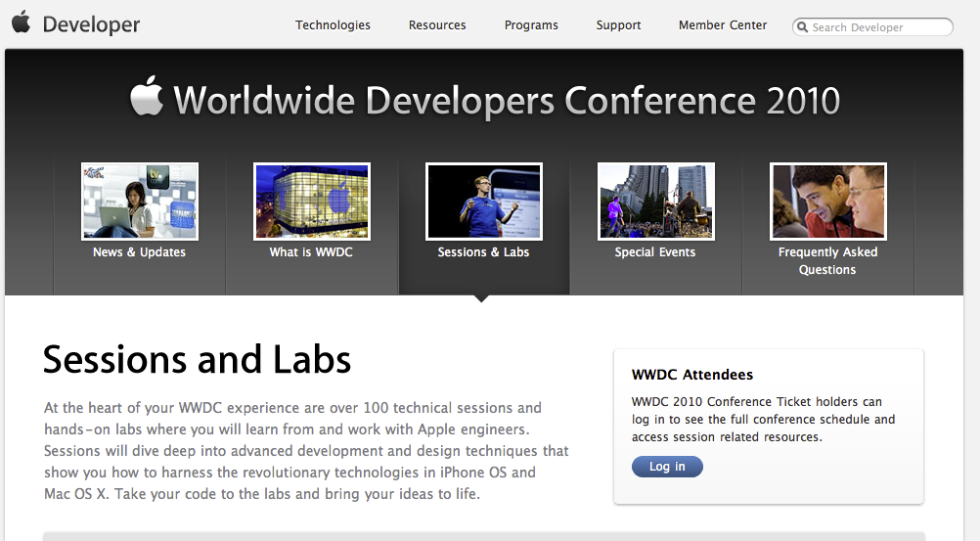Open the What is WWDC thumbnail image

pyautogui.click(x=312, y=202)
